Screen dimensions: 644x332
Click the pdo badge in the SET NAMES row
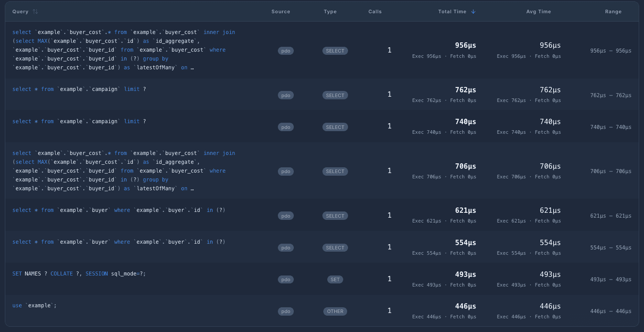pos(286,279)
